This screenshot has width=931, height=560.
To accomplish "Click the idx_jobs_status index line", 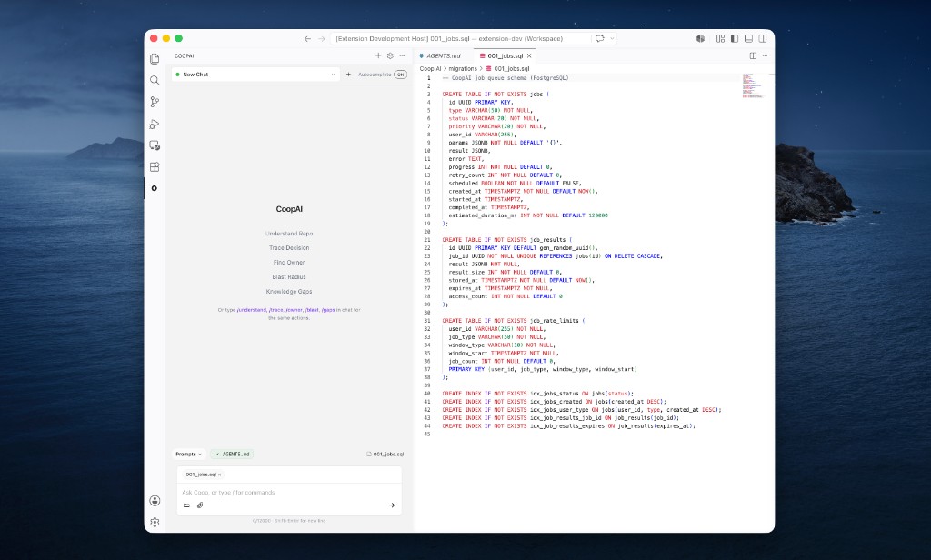I will point(538,394).
